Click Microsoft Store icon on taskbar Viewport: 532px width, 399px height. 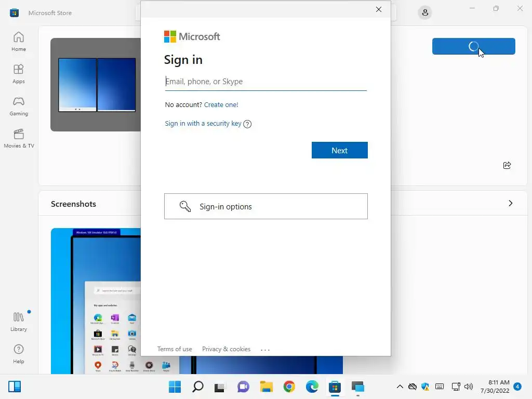[335, 387]
